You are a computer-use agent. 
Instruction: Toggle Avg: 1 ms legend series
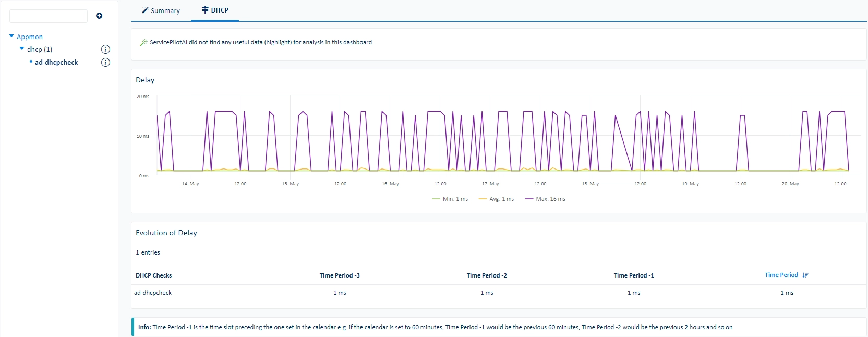[496, 199]
